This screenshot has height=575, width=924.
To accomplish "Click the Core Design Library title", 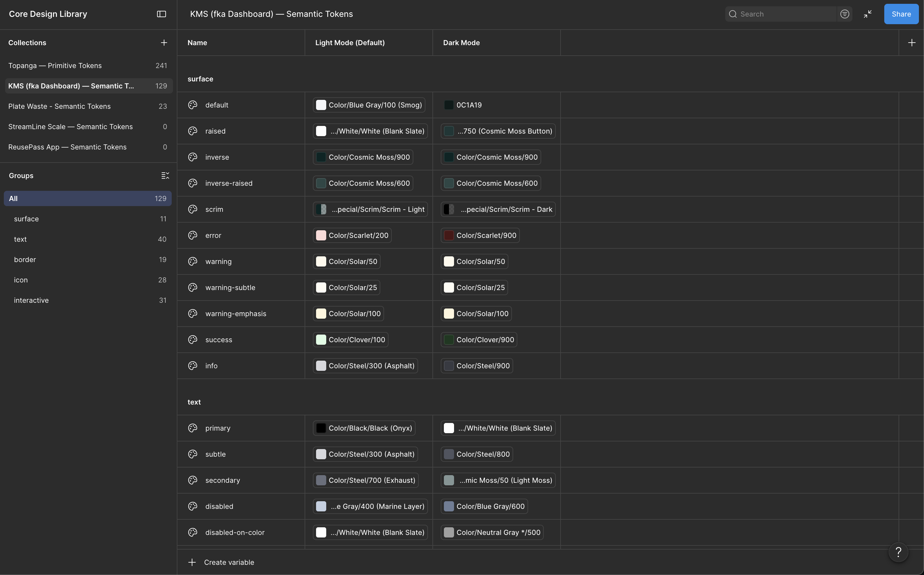I will pyautogui.click(x=48, y=14).
